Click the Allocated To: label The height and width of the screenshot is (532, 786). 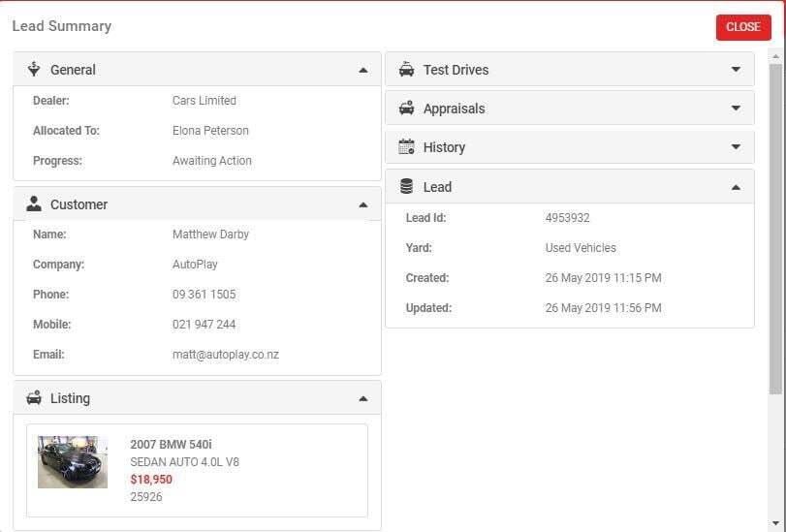(x=66, y=131)
